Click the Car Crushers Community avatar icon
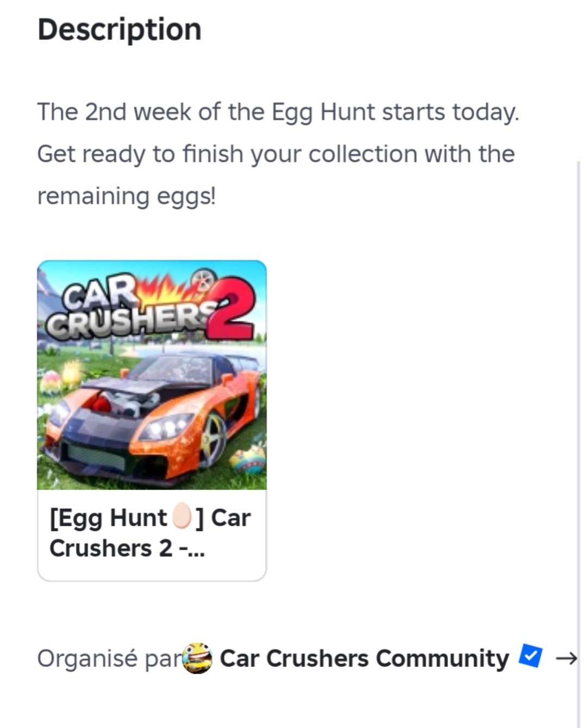This screenshot has height=728, width=587. [x=197, y=658]
